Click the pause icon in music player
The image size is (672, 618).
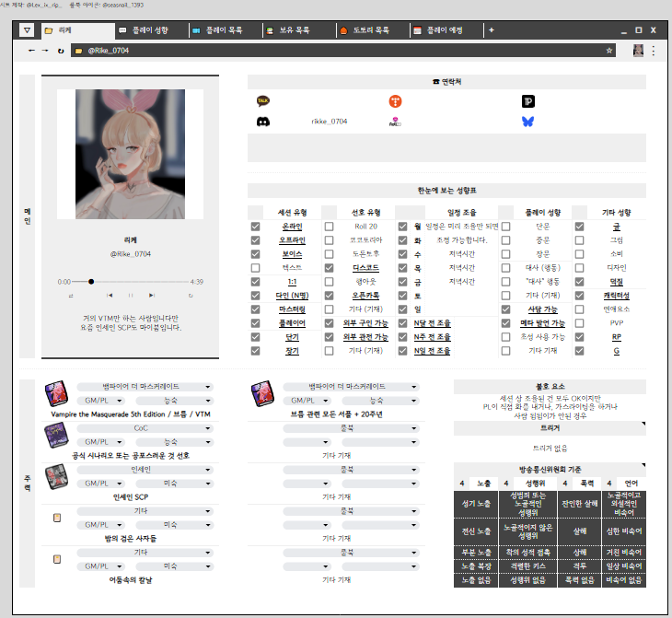point(131,296)
